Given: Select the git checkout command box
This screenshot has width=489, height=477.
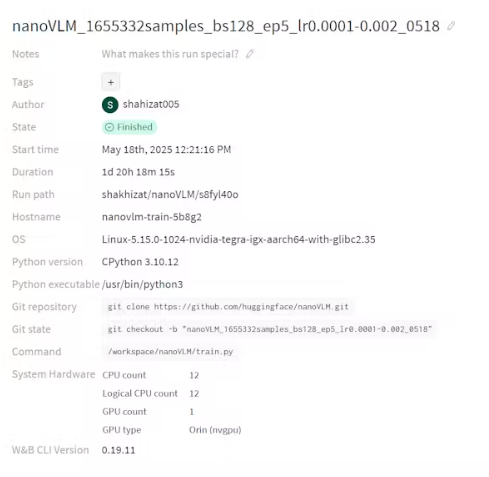Looking at the screenshot, I should coord(270,329).
